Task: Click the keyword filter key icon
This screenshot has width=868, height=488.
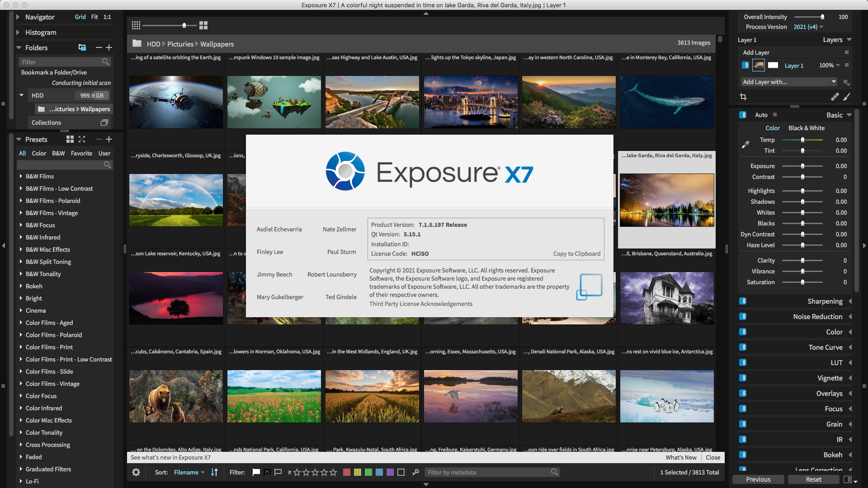Action: click(x=416, y=472)
